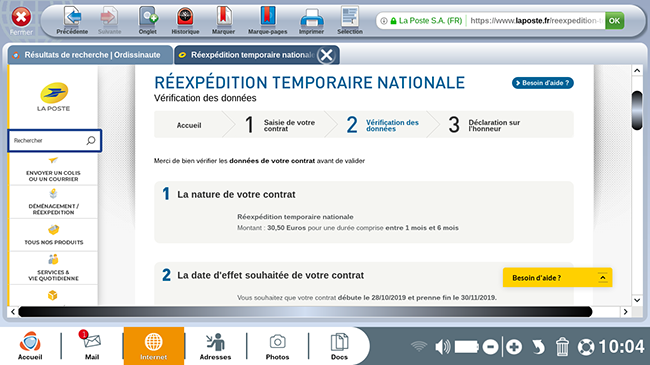Image resolution: width=650 pixels, height=365 pixels.
Task: Close the browser with Fermer button
Action: point(21,20)
